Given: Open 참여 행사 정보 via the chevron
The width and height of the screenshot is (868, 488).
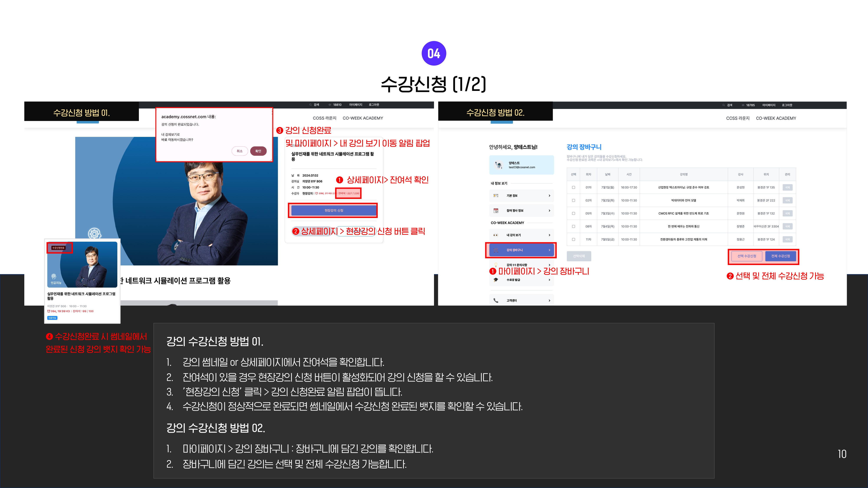Looking at the screenshot, I should [549, 210].
